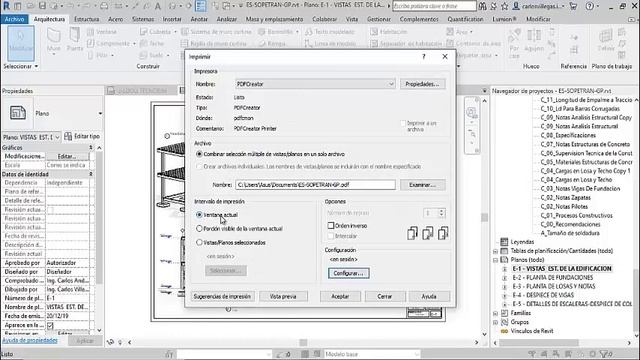
Task: Click Aceptar in the Imprimir dialog
Action: click(x=340, y=296)
